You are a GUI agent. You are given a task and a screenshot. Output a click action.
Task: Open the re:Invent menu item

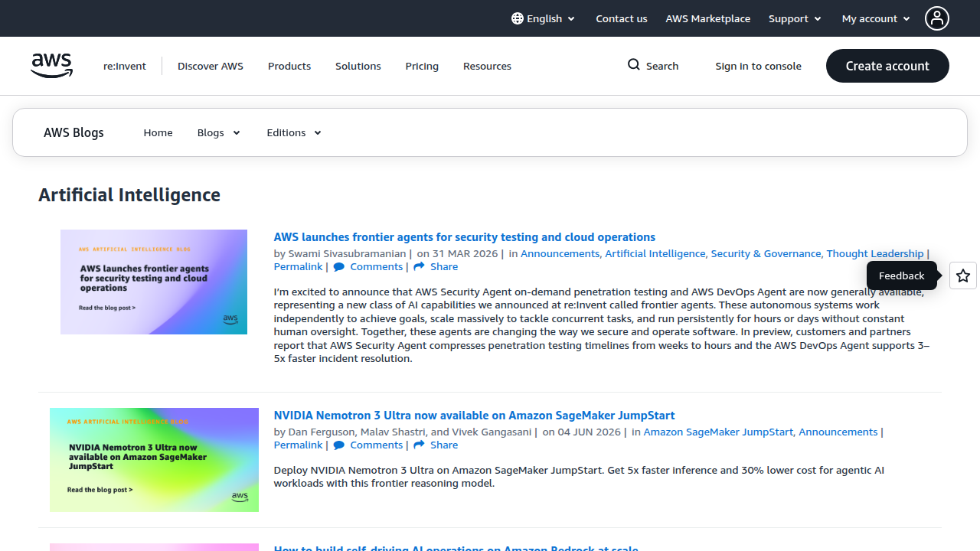pyautogui.click(x=125, y=66)
